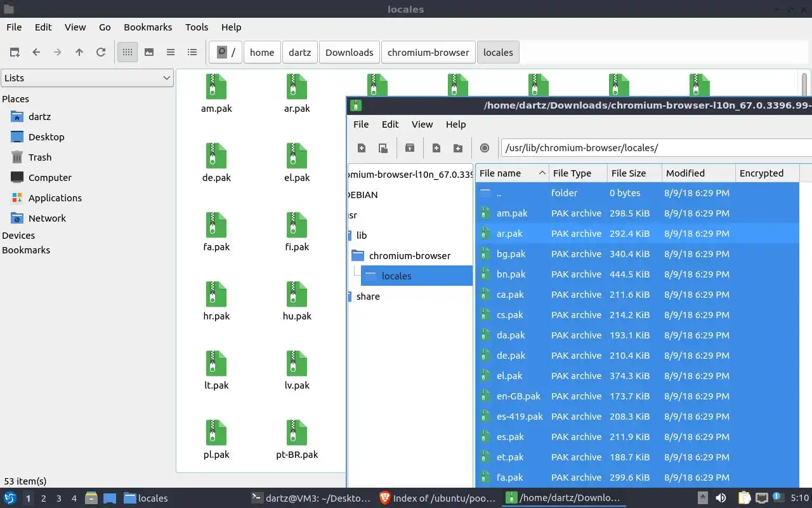812x508 pixels.
Task: Click the root '/' path button
Action: point(226,52)
